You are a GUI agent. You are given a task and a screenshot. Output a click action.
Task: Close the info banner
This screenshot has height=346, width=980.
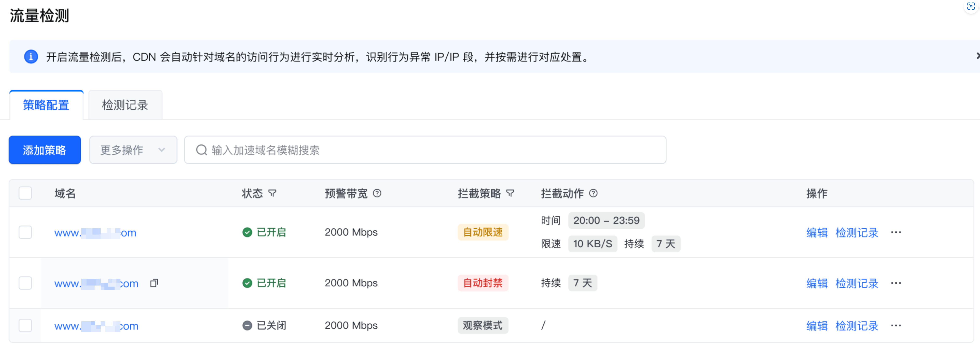(x=978, y=56)
